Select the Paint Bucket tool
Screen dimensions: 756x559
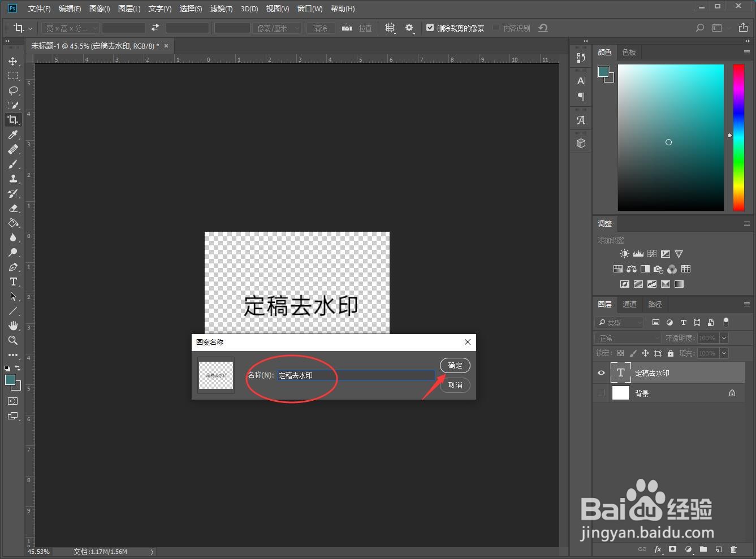click(13, 223)
